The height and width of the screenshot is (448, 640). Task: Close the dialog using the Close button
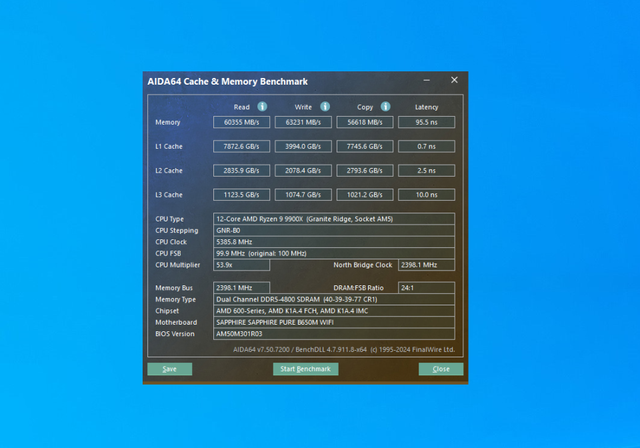click(x=441, y=369)
